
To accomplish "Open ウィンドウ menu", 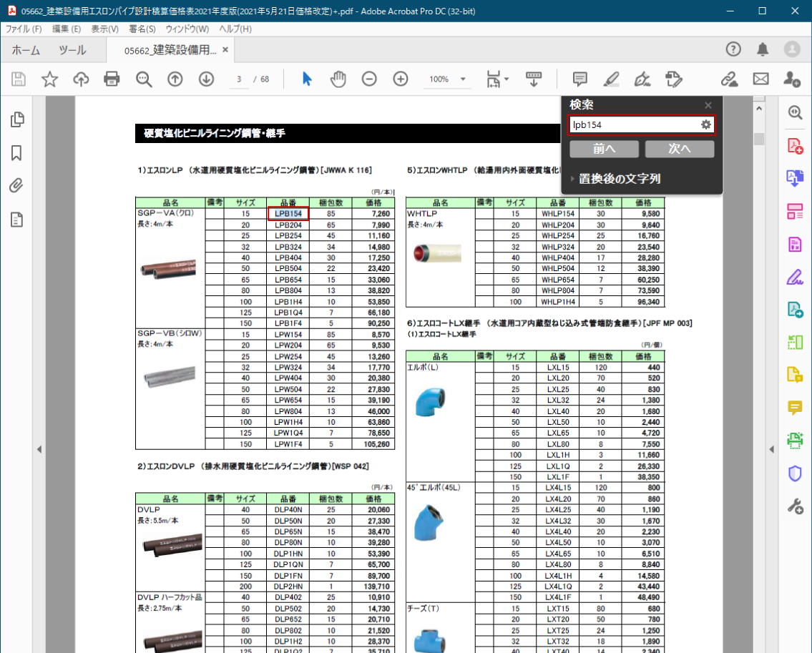I will 187,29.
